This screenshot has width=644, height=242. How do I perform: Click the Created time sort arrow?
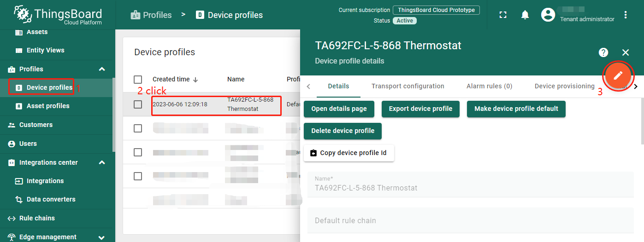pos(195,80)
